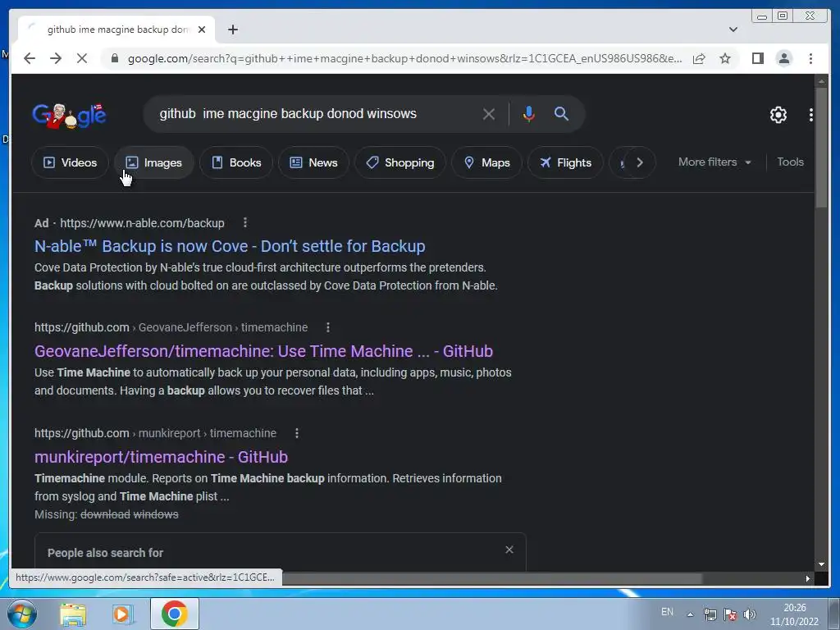Stop loading the page
840x630 pixels.
click(82, 58)
